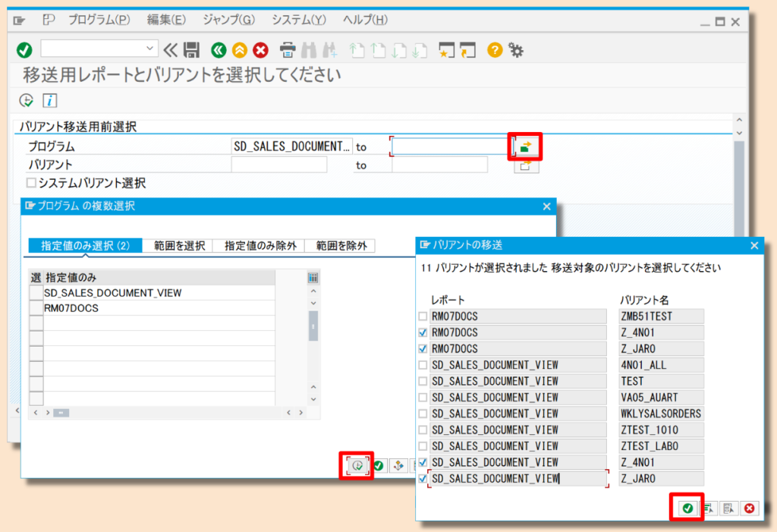This screenshot has width=777, height=532.
Task: Click the anchor check-entries icon in dialog
Action: 398,465
